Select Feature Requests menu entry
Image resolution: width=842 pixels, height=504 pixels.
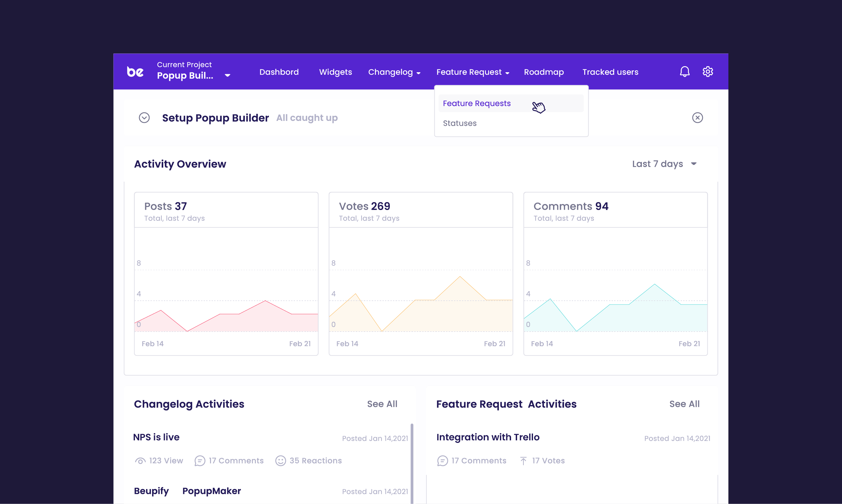click(477, 103)
